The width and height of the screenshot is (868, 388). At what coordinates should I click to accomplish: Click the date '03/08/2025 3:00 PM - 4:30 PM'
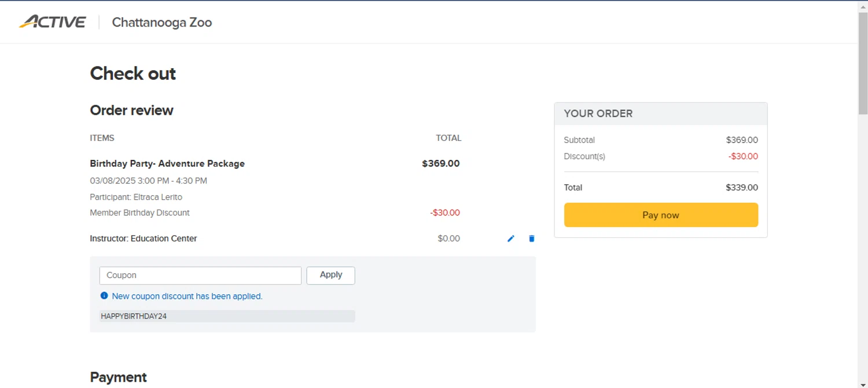coord(148,181)
